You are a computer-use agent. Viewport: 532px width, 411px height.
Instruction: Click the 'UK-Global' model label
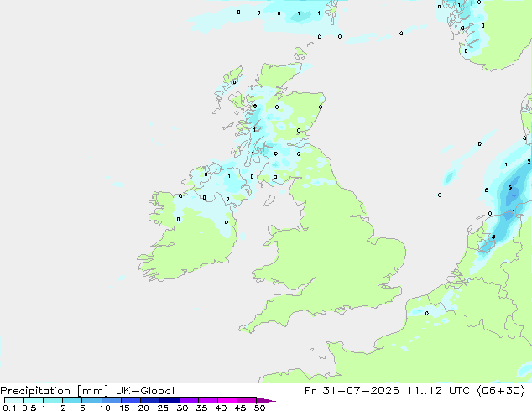[145, 391]
